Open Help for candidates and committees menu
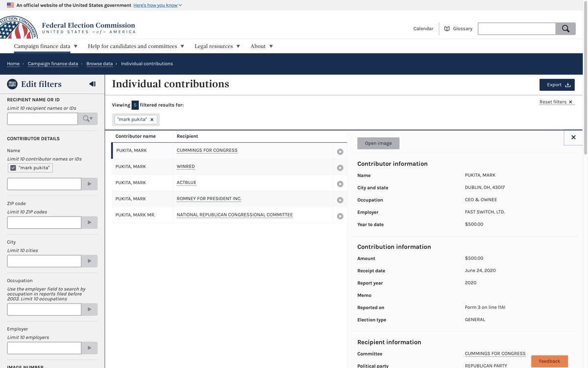The image size is (588, 368). pyautogui.click(x=136, y=46)
